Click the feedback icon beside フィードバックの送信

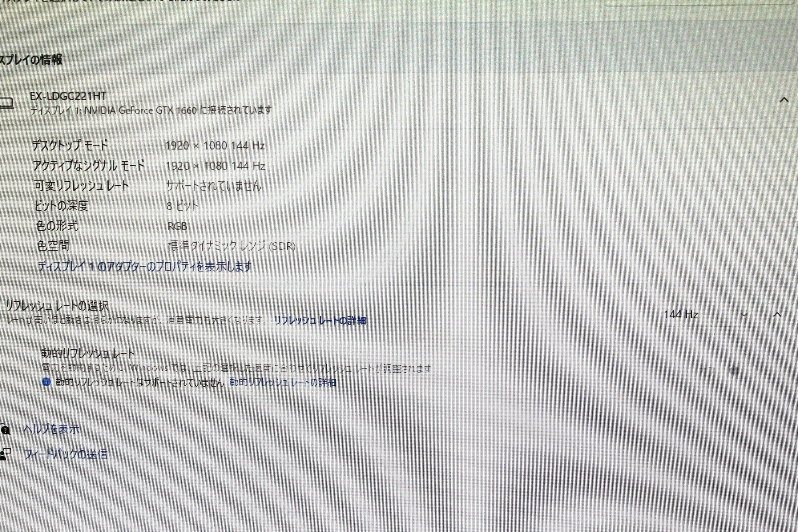[6, 454]
